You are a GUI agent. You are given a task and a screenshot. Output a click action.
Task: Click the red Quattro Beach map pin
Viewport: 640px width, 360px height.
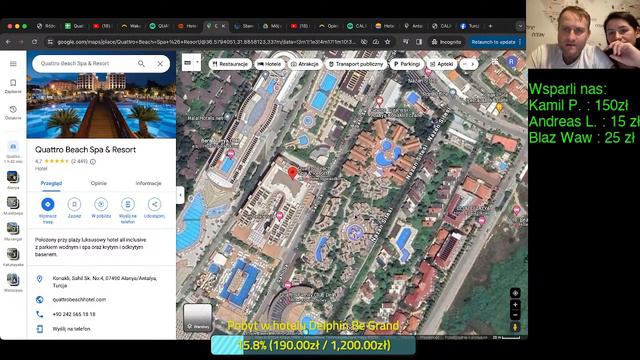292,173
